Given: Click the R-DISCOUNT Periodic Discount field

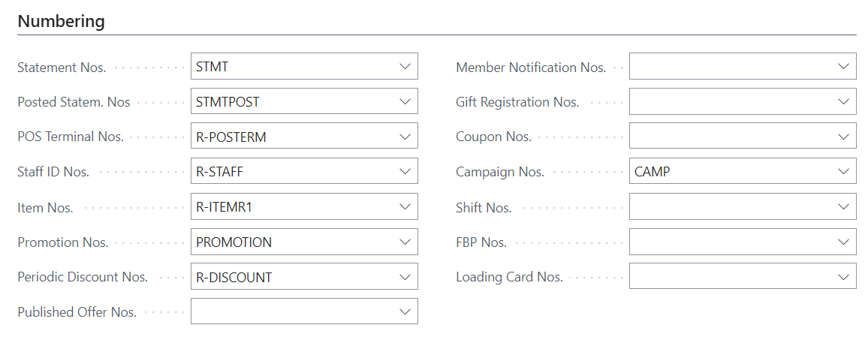Looking at the screenshot, I should pyautogui.click(x=234, y=277).
